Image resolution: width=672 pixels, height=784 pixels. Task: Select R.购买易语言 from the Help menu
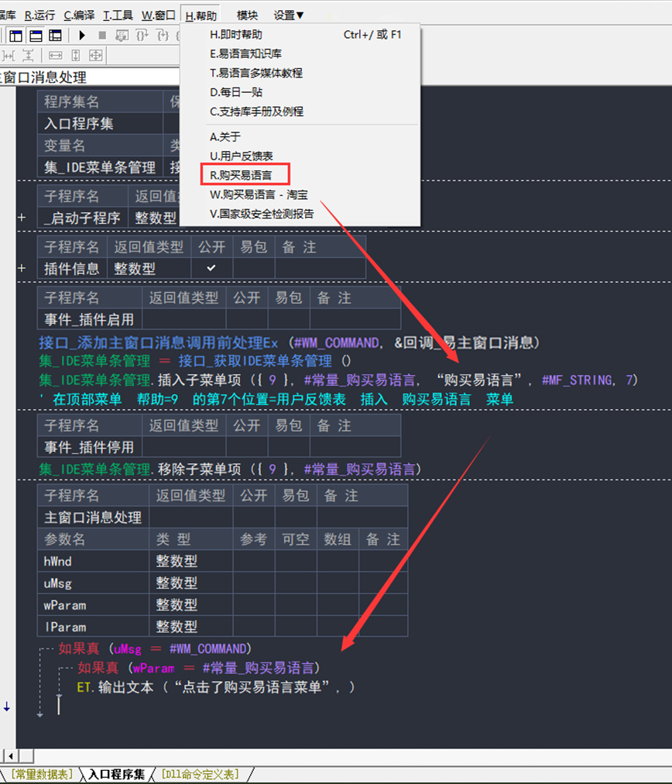tap(241, 176)
